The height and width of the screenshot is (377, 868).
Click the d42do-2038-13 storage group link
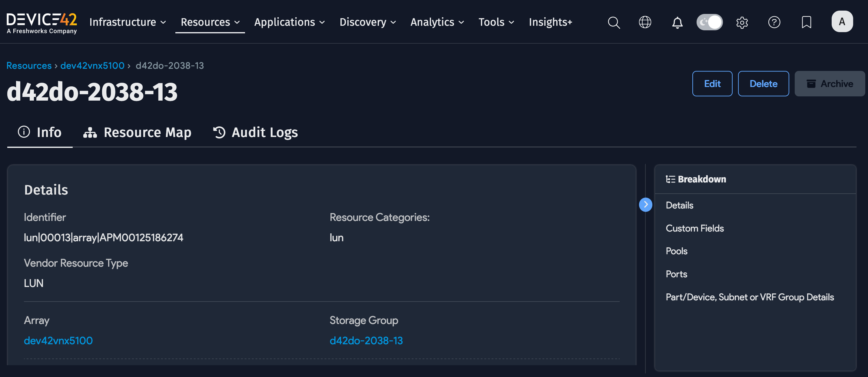(x=366, y=340)
